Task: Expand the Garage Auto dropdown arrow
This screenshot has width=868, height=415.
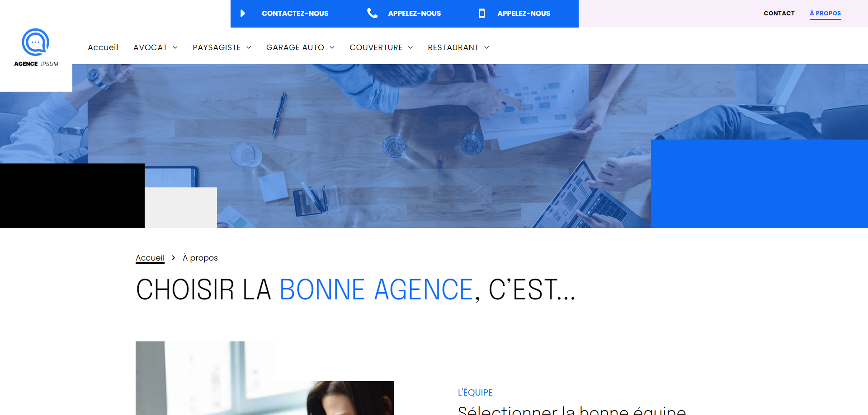Action: click(x=332, y=47)
